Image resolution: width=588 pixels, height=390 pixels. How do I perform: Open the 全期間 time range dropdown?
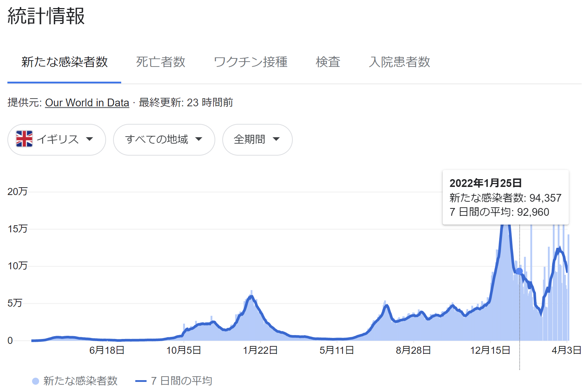click(257, 140)
